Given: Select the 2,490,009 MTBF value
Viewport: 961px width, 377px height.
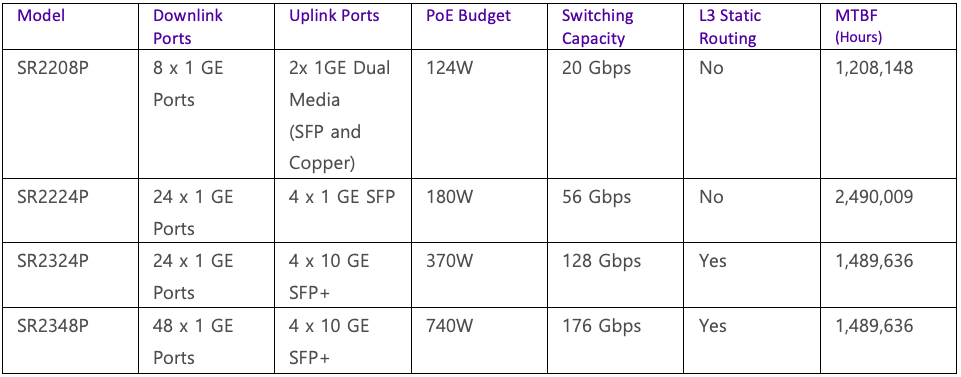Looking at the screenshot, I should (x=874, y=197).
